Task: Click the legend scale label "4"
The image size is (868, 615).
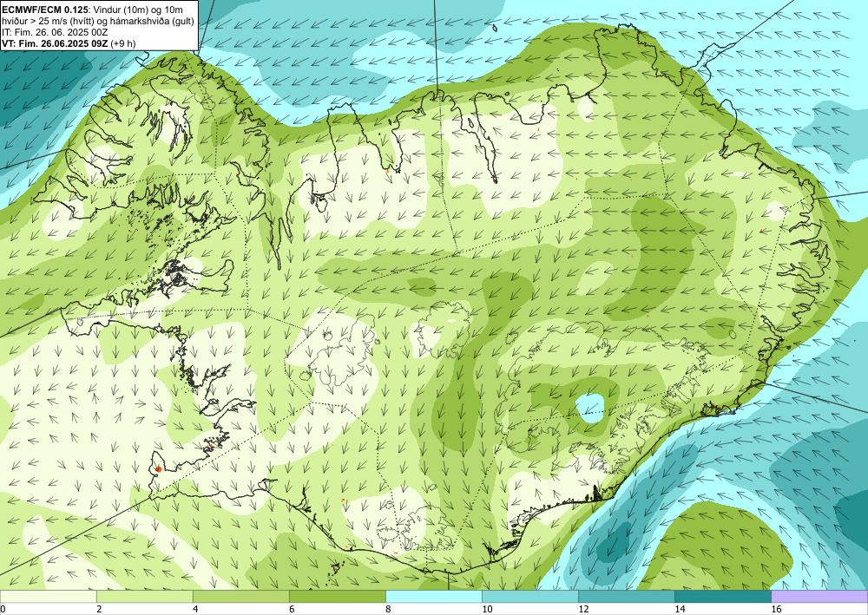Action: 195,609
